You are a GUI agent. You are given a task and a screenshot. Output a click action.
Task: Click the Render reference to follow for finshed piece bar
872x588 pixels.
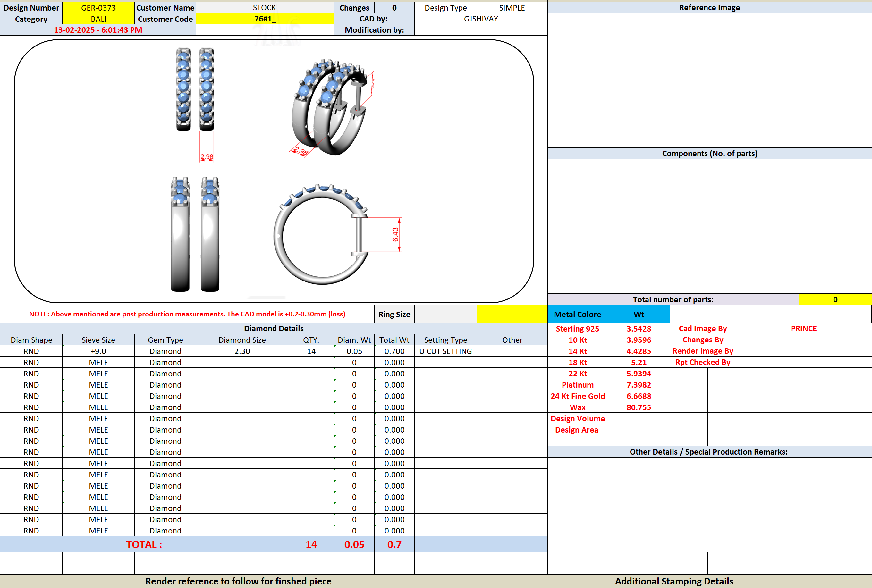coord(238,581)
